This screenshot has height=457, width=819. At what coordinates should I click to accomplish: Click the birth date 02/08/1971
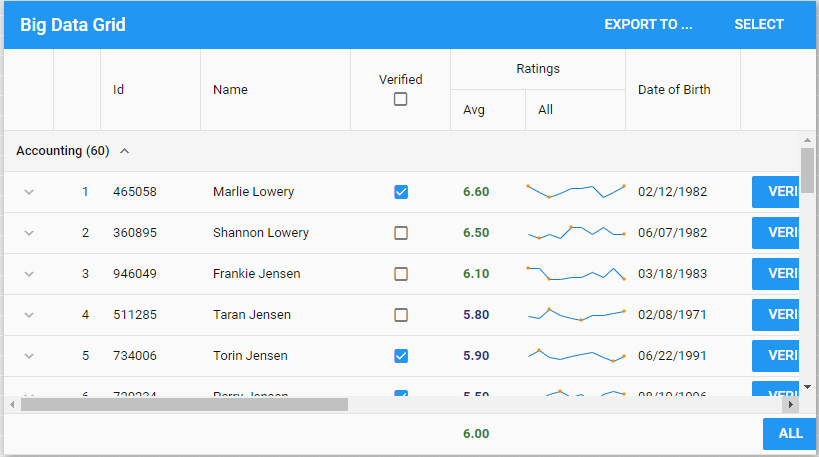672,315
